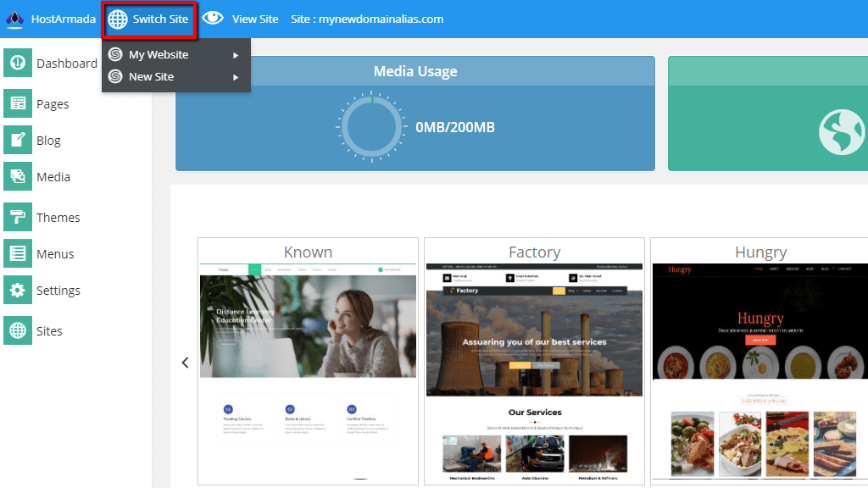Go to the Menus section

tap(55, 254)
